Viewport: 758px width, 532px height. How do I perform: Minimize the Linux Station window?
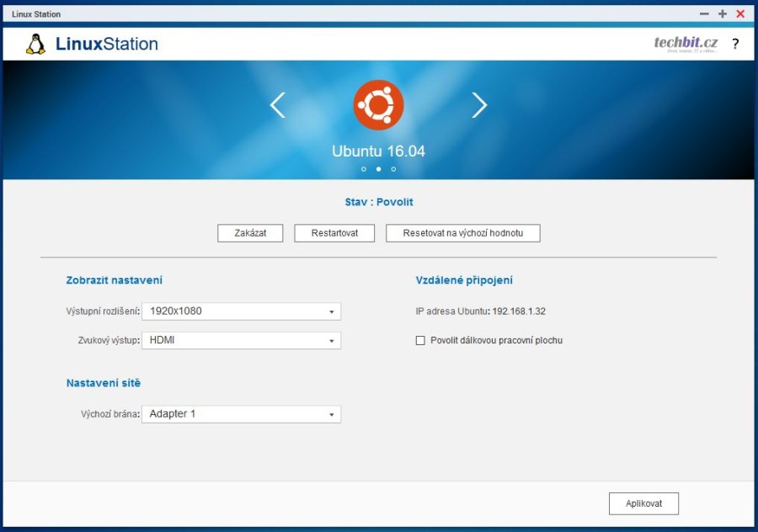click(704, 14)
